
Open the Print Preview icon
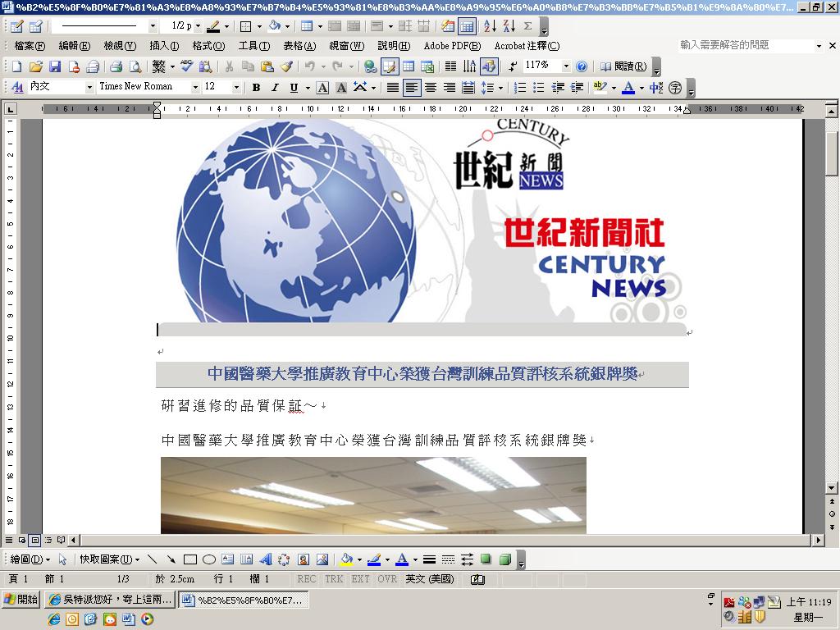click(x=135, y=66)
